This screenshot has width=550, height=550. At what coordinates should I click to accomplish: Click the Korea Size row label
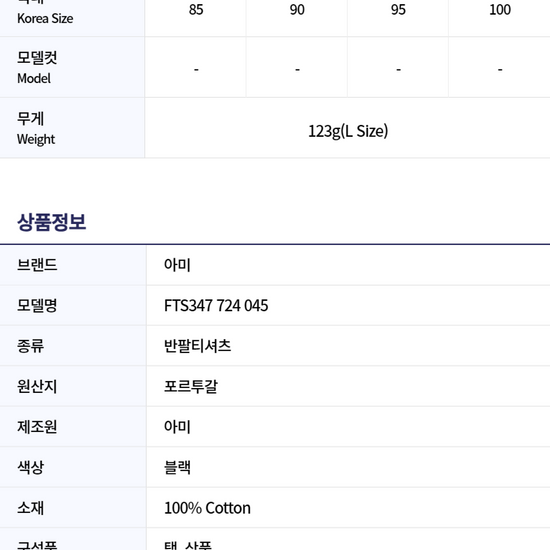(45, 18)
